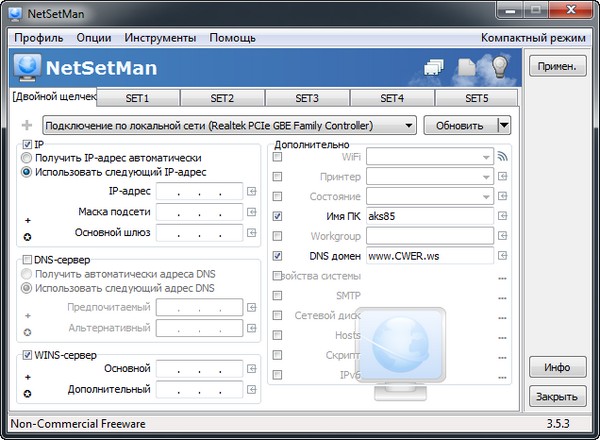Click the circle plus icon beside Основной шлюз label

(x=28, y=236)
